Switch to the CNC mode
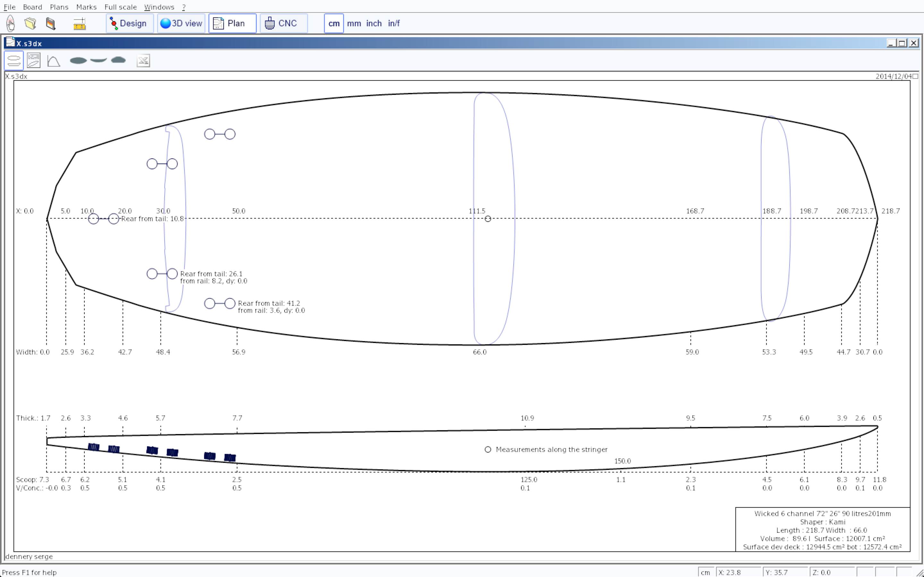 pos(284,23)
